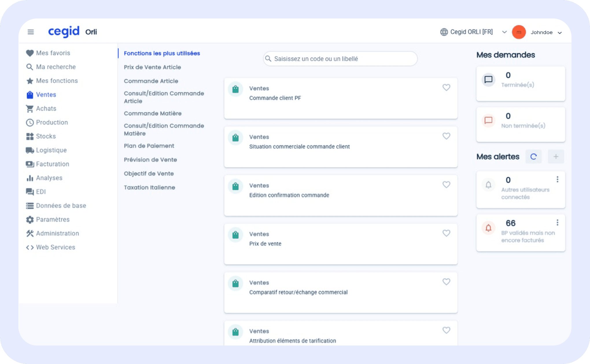Expand the Cegid ORLI [FR] dropdown
Viewport: 590px width, 364px height.
[x=504, y=32]
